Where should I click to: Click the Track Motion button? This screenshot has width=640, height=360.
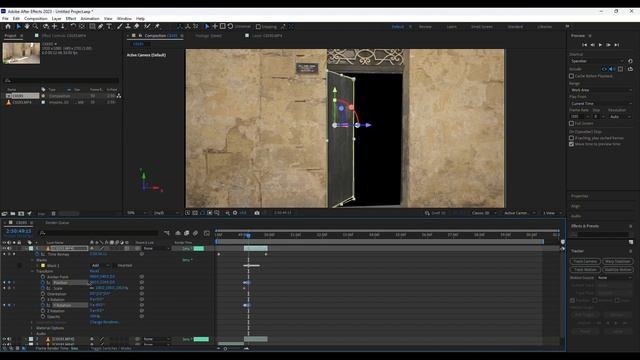coord(585,269)
